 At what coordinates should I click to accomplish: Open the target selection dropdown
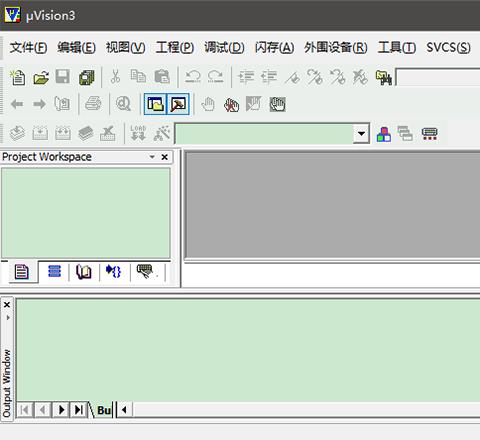[x=361, y=134]
